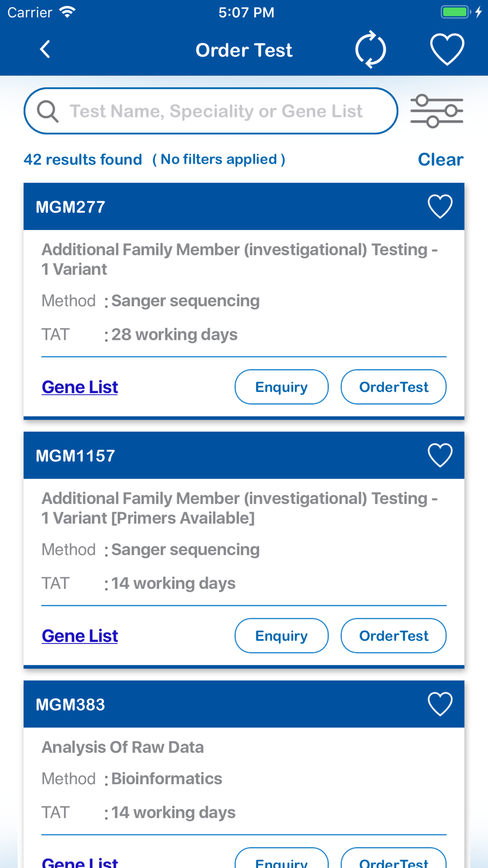This screenshot has height=868, width=488.
Task: Open favorites via header heart icon
Action: pyautogui.click(x=447, y=49)
